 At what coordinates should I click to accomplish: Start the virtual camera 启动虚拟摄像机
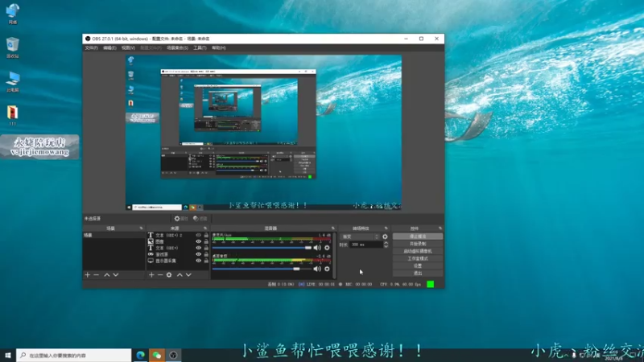click(x=418, y=251)
